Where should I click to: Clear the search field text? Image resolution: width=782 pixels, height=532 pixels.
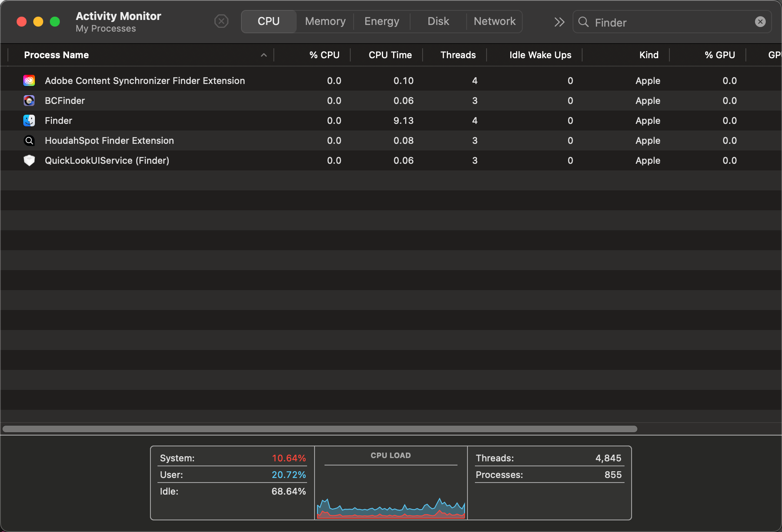760,22
